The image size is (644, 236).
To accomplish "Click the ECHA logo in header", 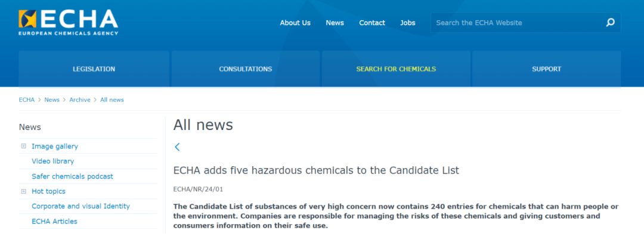I will click(x=68, y=23).
